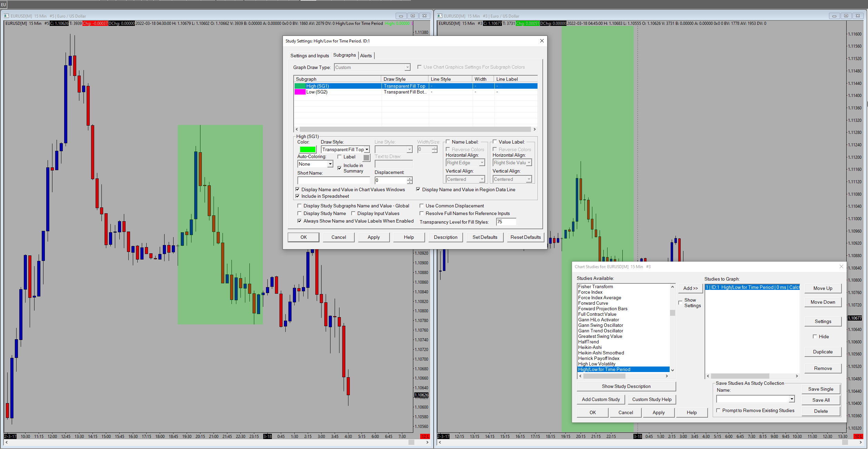
Task: Open the study collection Name dropdown
Action: pos(791,399)
